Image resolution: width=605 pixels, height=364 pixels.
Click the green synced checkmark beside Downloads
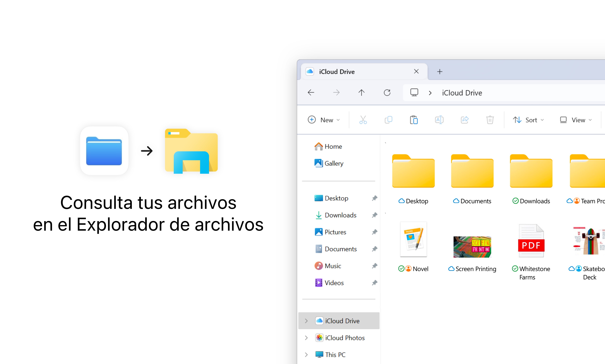click(x=515, y=201)
